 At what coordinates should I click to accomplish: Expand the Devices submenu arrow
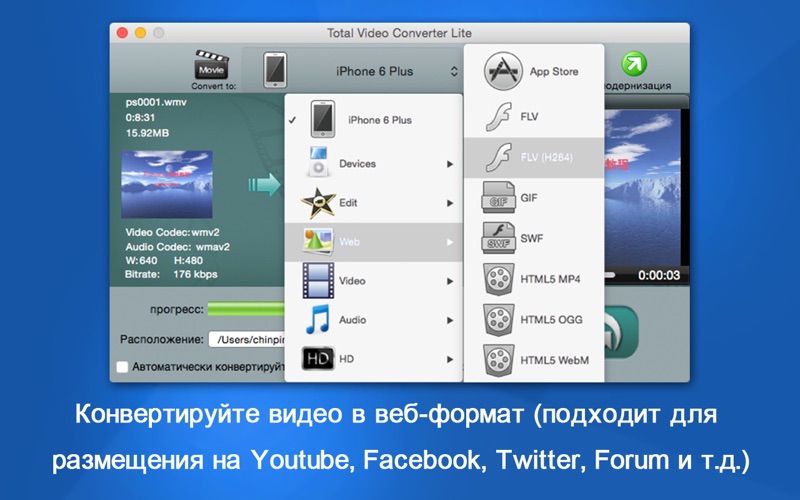coord(449,164)
